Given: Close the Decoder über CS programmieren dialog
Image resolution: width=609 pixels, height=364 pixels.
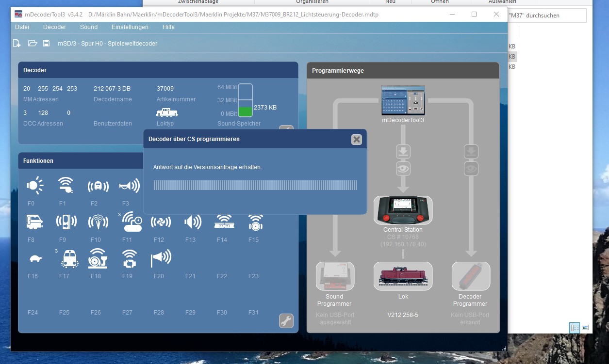Looking at the screenshot, I should pyautogui.click(x=357, y=140).
